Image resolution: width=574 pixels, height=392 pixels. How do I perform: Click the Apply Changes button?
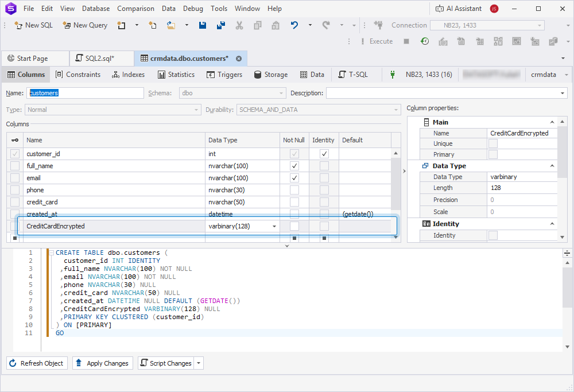tap(102, 363)
